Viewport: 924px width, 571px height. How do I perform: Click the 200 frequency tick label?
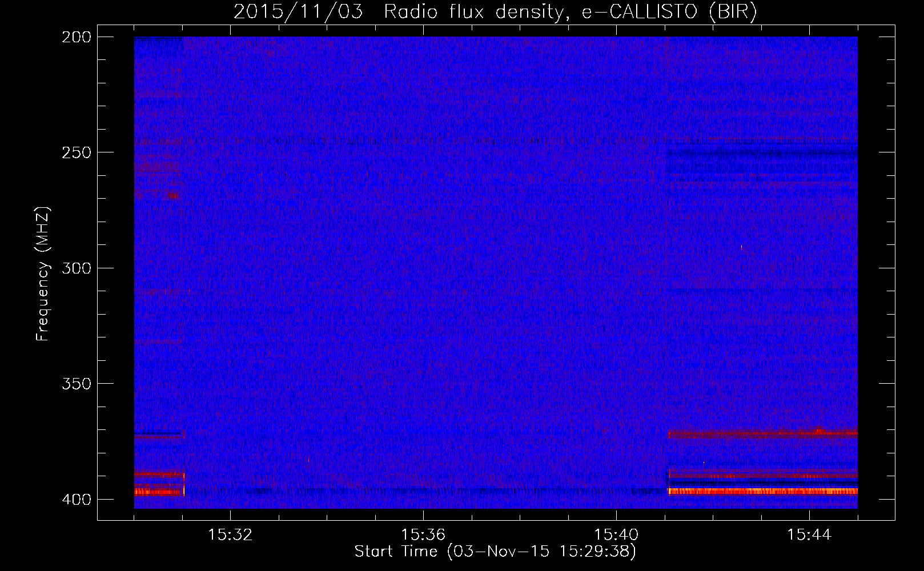pyautogui.click(x=77, y=37)
